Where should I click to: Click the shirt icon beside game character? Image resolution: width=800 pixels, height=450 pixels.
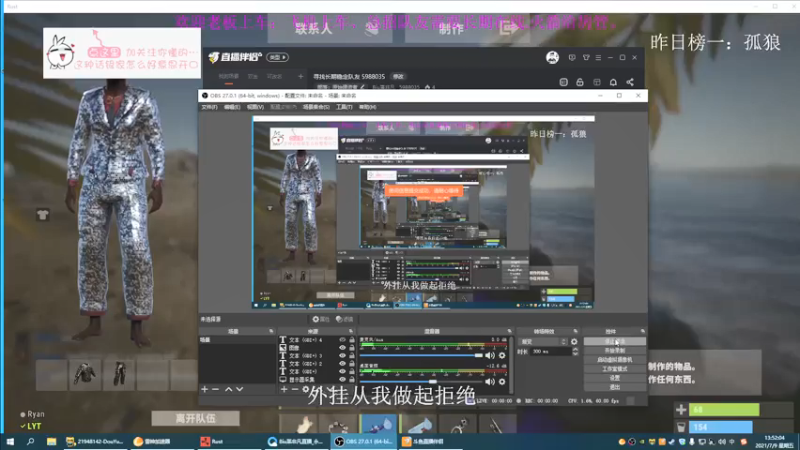coord(43,215)
